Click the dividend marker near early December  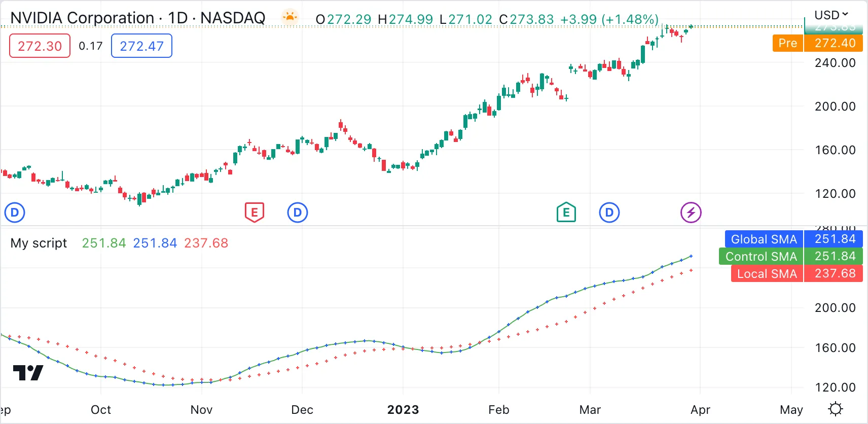(298, 213)
